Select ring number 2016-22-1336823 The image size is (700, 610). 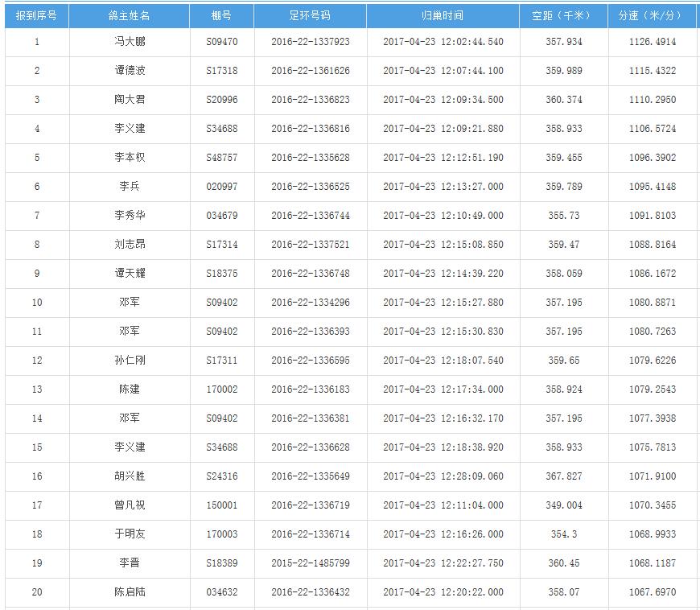tap(310, 100)
